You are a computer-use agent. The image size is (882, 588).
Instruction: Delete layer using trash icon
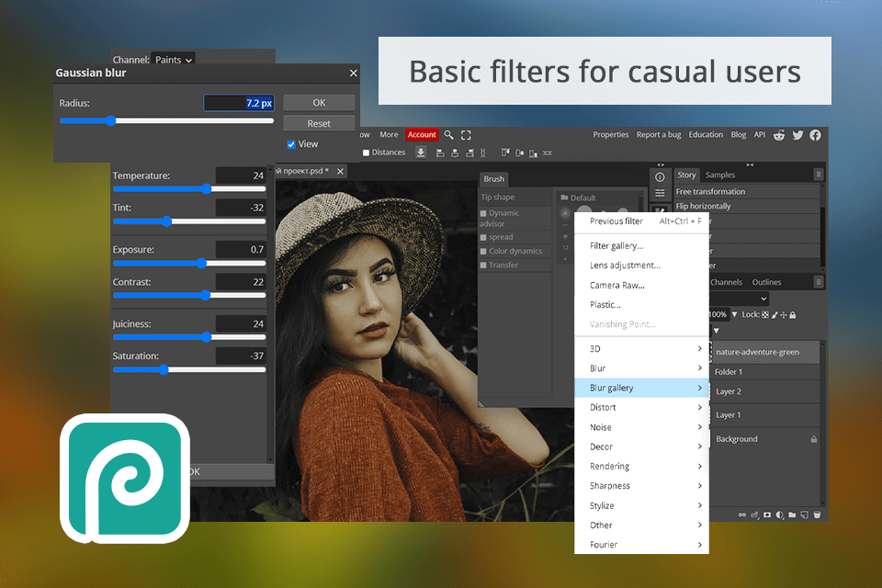coord(817,515)
